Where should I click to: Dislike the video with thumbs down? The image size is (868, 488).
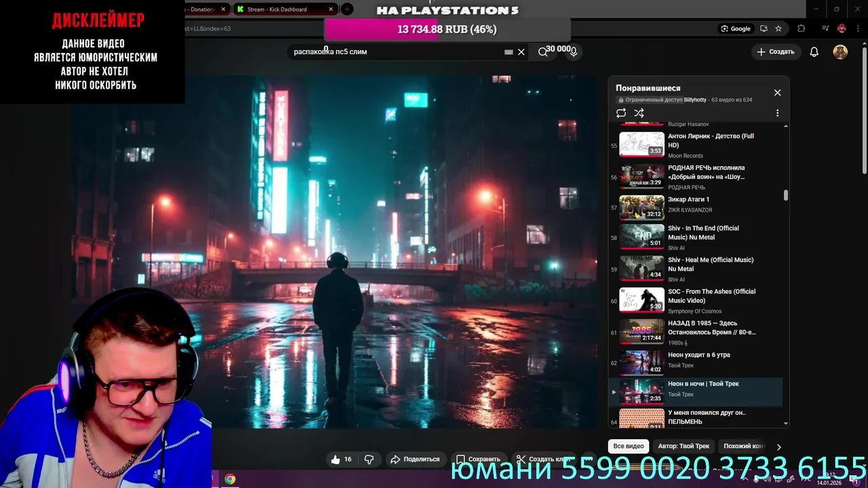(369, 460)
